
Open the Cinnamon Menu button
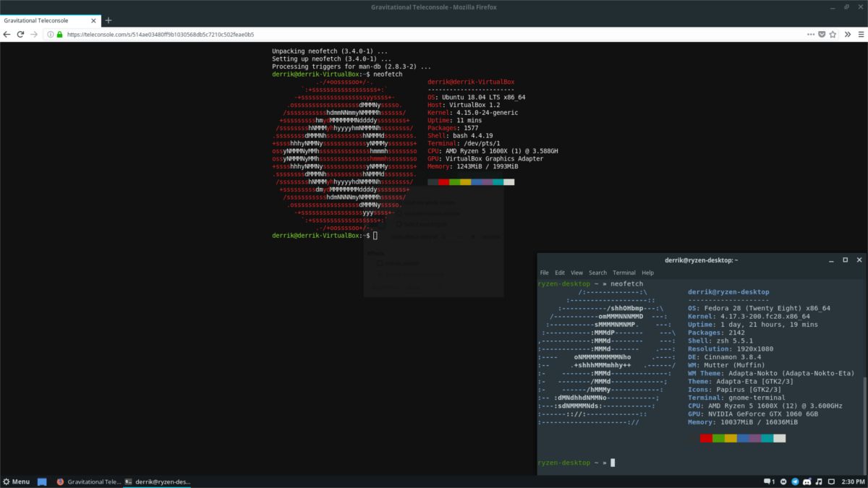click(16, 481)
